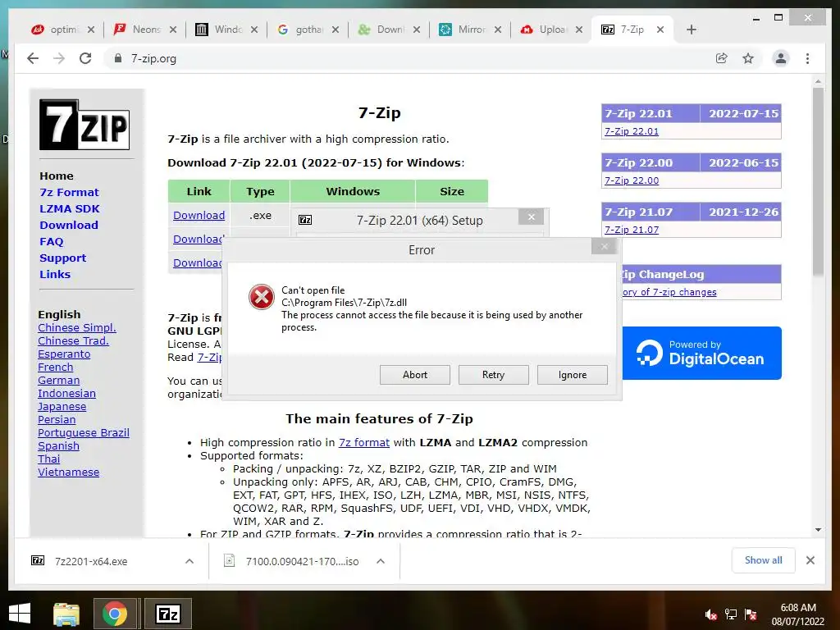Viewport: 840px width, 630px height.
Task: Click the .exe row Download link
Action: pos(199,216)
